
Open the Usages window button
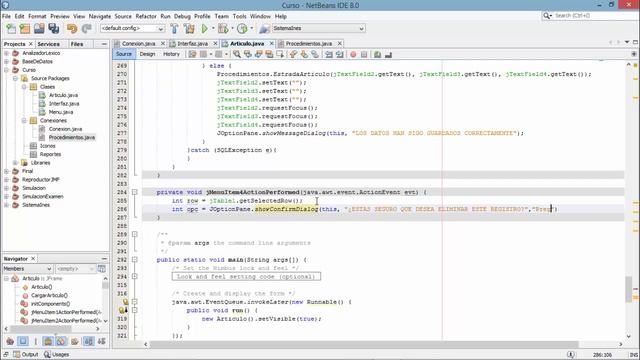click(x=56, y=354)
